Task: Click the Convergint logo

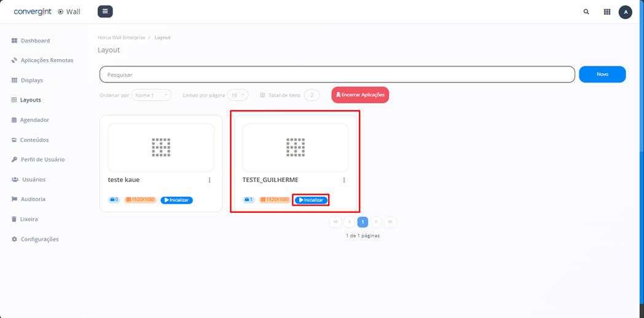Action: [x=33, y=12]
